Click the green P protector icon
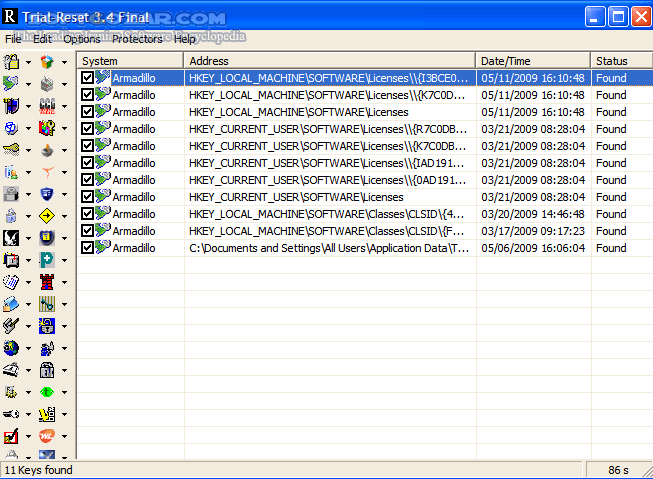This screenshot has width=653, height=479. (x=47, y=259)
